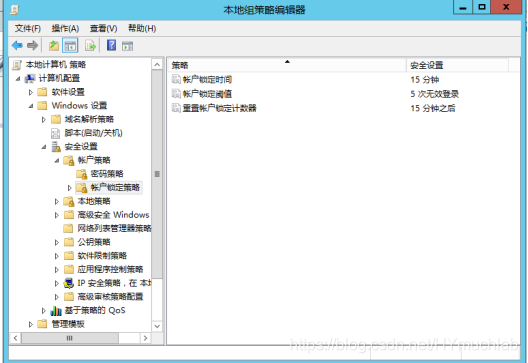This screenshot has height=363, width=528.
Task: Expand the 基于策略的 QoS node
Action: pos(43,310)
